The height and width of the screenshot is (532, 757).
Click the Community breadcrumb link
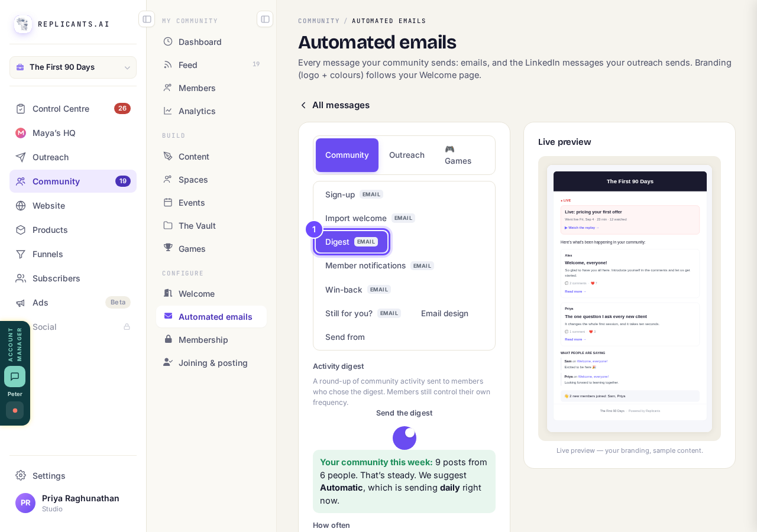319,21
